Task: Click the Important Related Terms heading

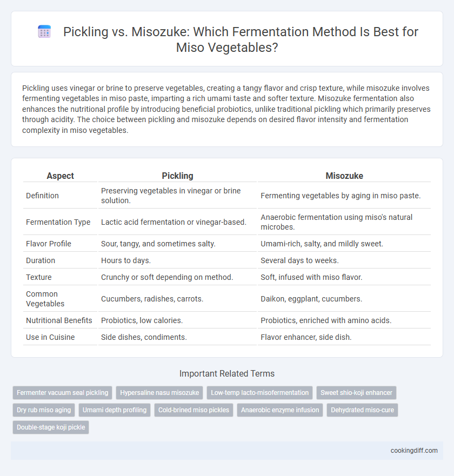Action: pyautogui.click(x=227, y=373)
